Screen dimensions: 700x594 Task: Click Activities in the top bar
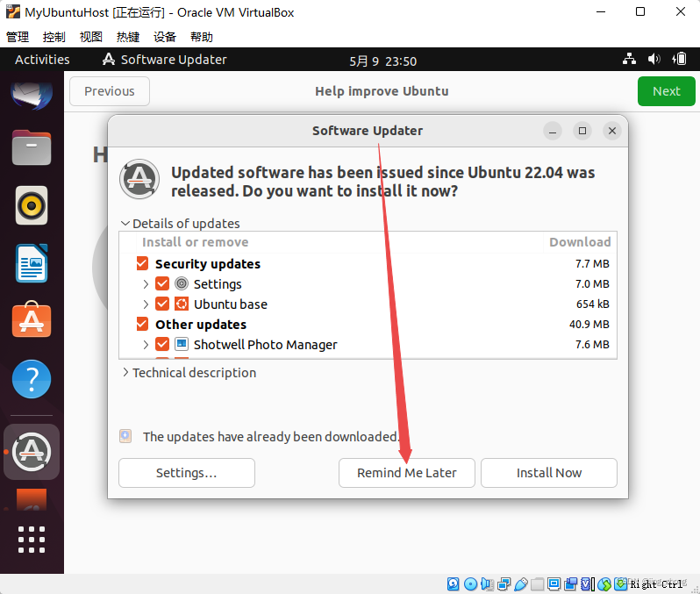tap(42, 60)
